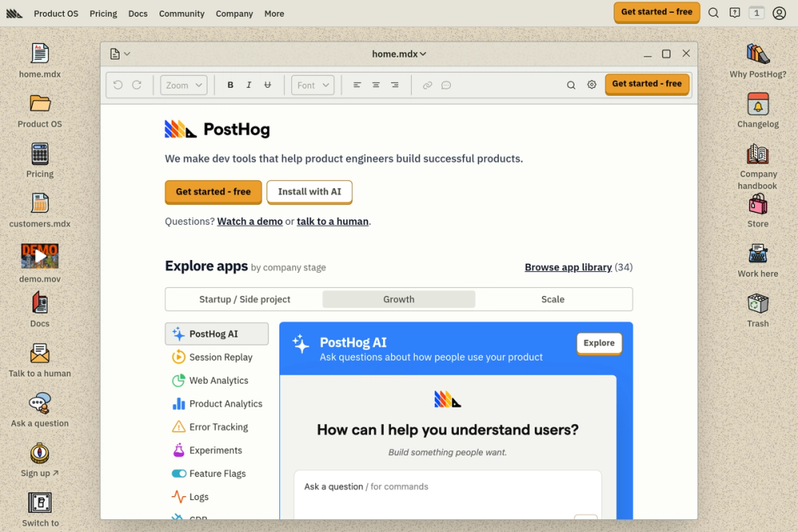798x532 pixels.
Task: Open Experiments via the flask icon
Action: click(177, 450)
